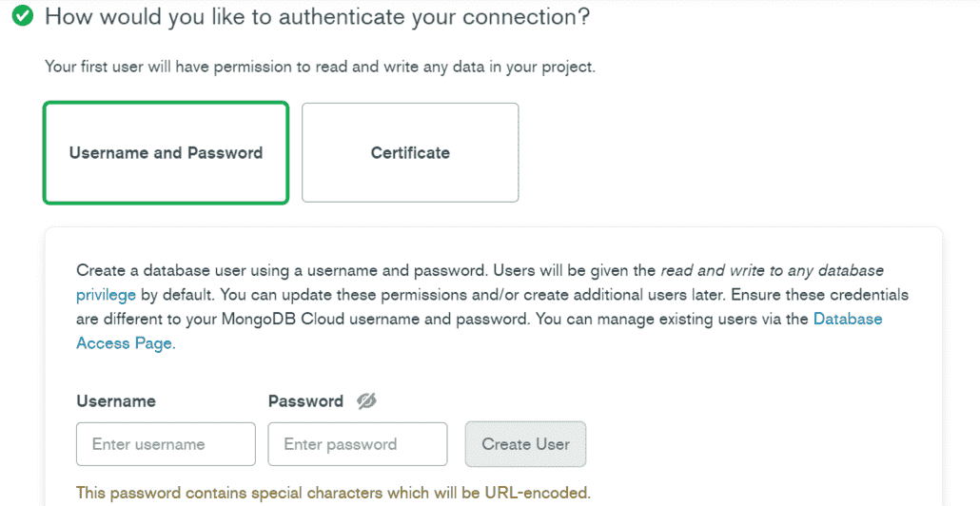980x506 pixels.
Task: Click the green checkmark icon beside heading
Action: click(x=23, y=15)
